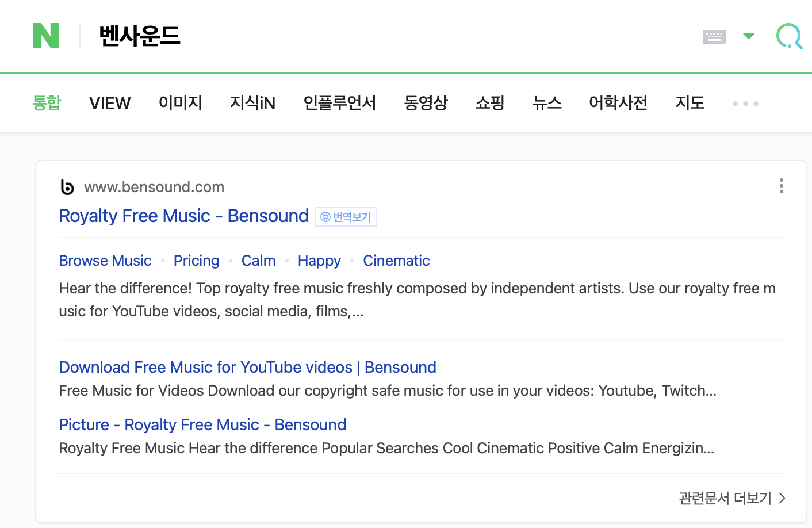Open the 이미지 tab
This screenshot has width=812, height=528.
181,103
